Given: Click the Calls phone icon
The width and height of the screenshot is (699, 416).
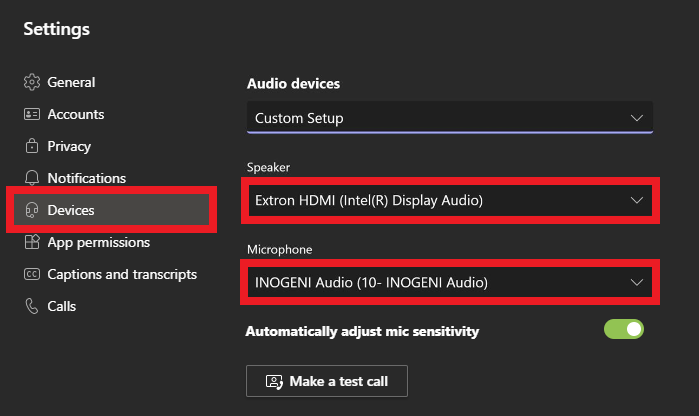Looking at the screenshot, I should (x=32, y=306).
